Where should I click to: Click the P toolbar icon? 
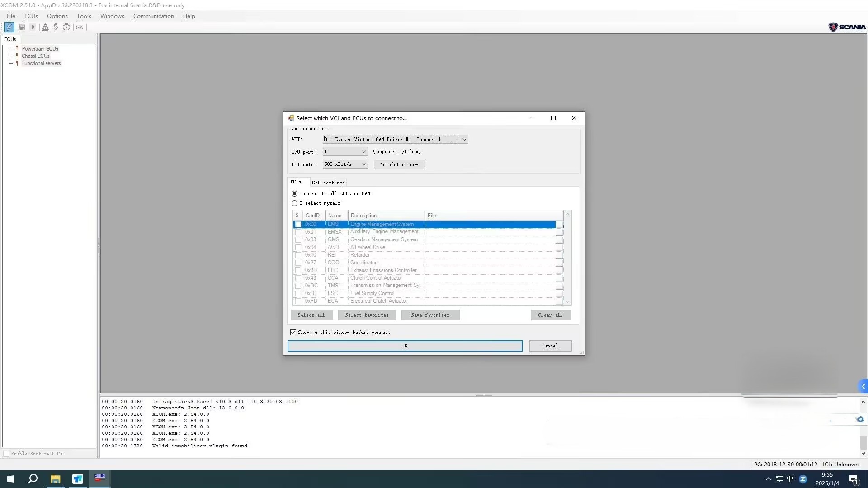pyautogui.click(x=33, y=27)
